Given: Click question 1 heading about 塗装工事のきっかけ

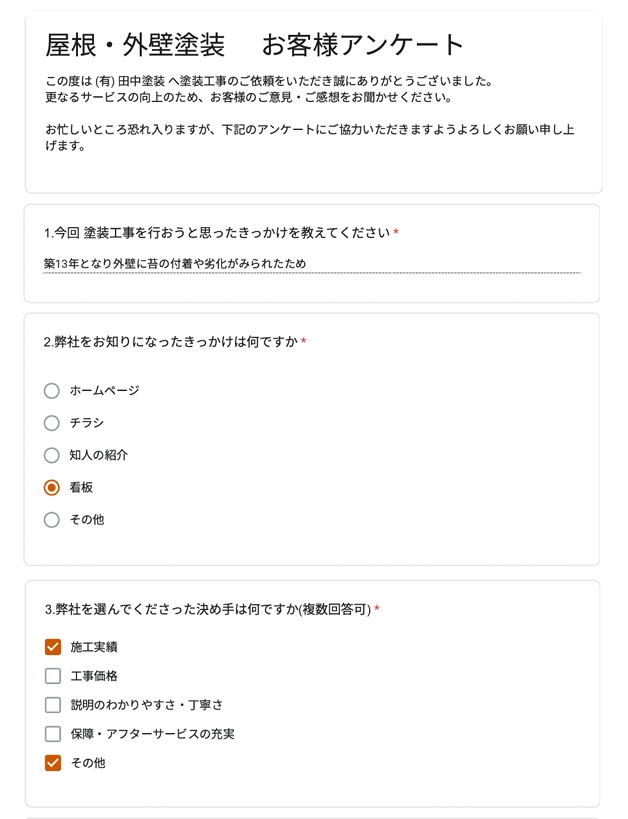Looking at the screenshot, I should click(217, 233).
